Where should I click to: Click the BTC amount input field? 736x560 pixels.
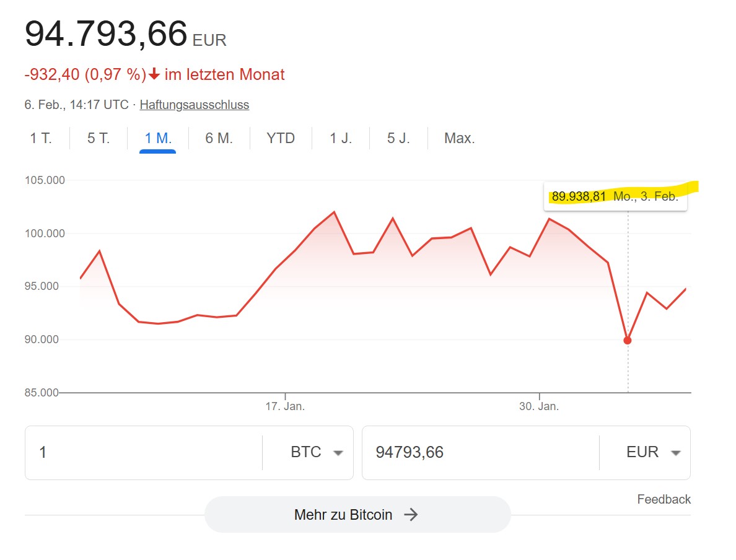coord(144,452)
